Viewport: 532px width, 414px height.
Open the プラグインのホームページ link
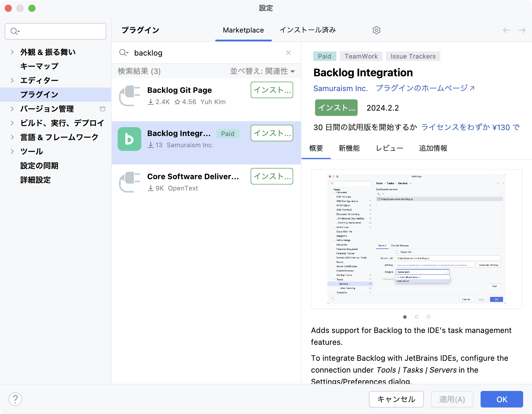click(x=425, y=88)
